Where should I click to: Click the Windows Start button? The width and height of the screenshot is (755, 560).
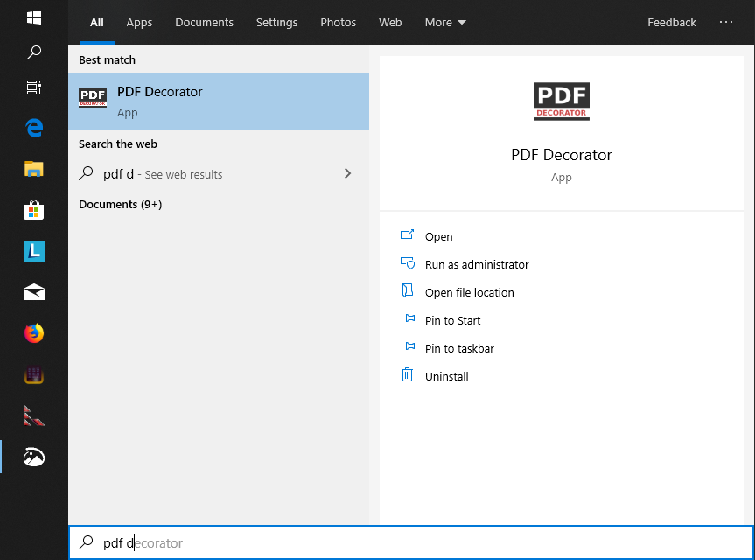pos(33,17)
